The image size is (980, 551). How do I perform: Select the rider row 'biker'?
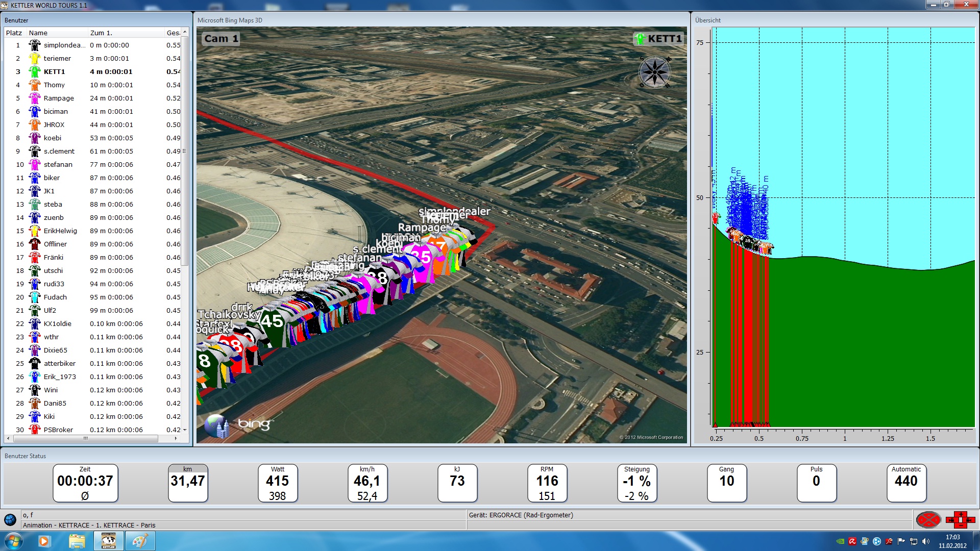coord(93,178)
